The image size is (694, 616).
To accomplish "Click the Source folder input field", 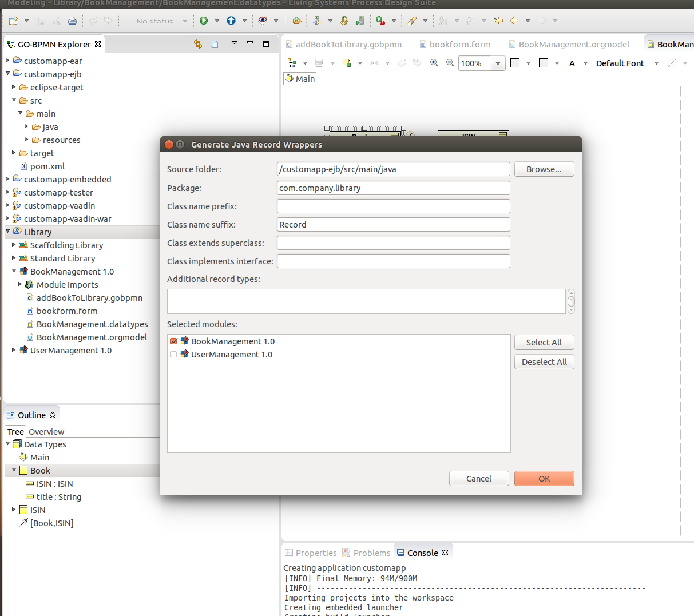I will (x=394, y=169).
